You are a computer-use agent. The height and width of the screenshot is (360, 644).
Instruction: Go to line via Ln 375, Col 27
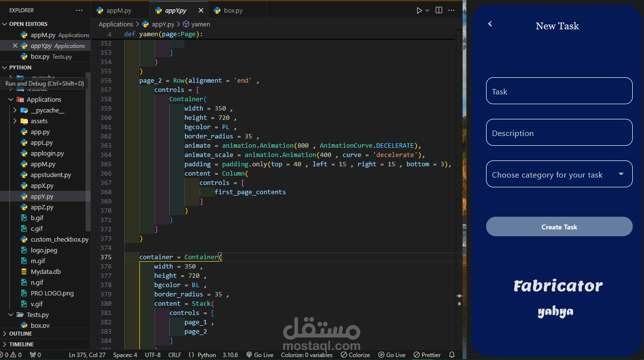87,355
